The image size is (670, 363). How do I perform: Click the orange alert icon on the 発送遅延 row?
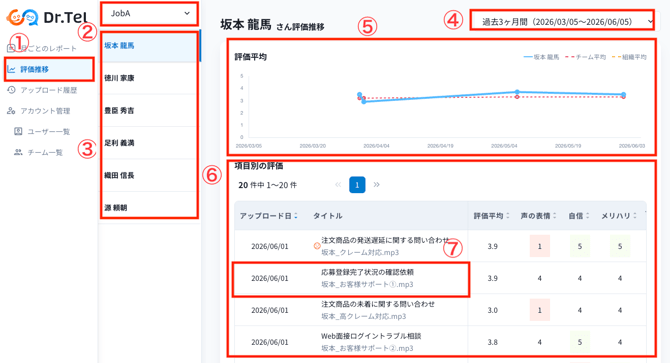click(317, 246)
